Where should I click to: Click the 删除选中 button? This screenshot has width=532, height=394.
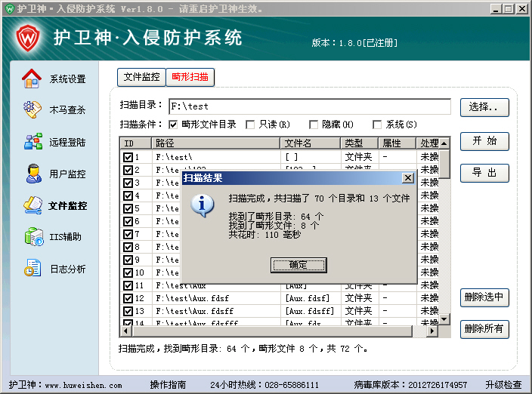pyautogui.click(x=484, y=297)
